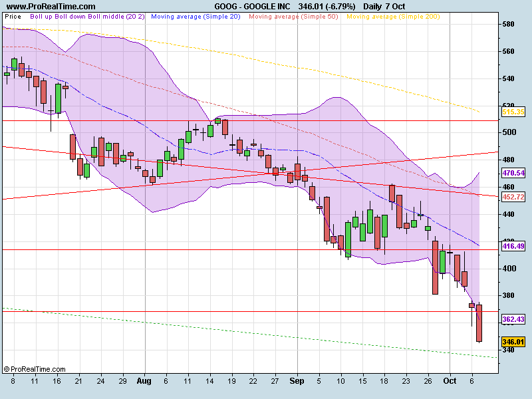Click the 380 price axis label
Viewport: 532px width, 399px height.
pos(508,295)
